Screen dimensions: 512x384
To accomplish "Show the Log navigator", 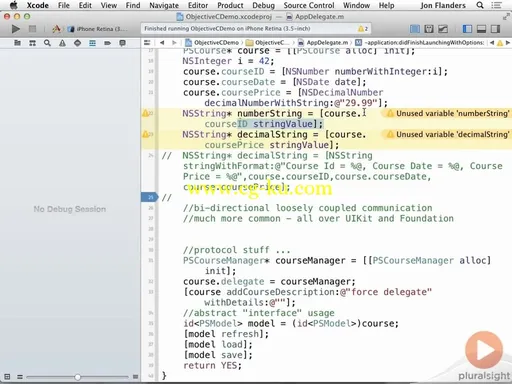I will tap(122, 43).
